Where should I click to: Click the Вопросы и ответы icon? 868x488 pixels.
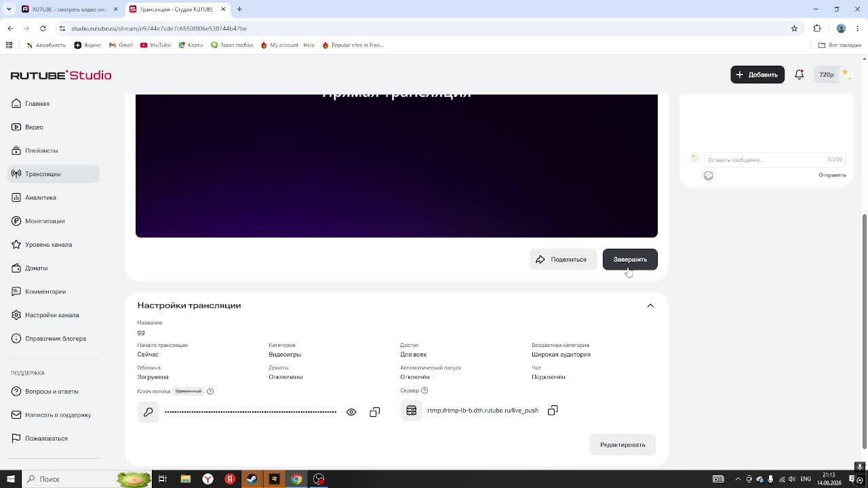click(x=16, y=391)
